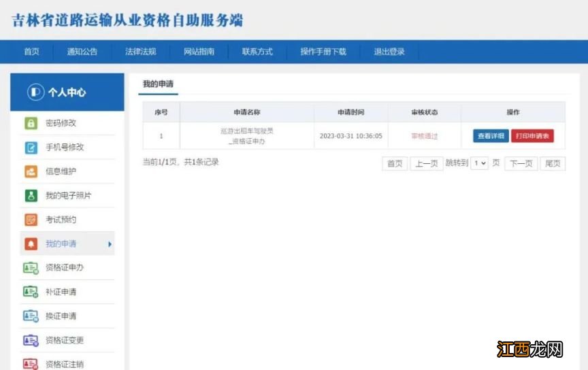Image resolution: width=588 pixels, height=370 pixels.
Task: Open 通知公告 in the navigation bar
Action: (x=82, y=52)
